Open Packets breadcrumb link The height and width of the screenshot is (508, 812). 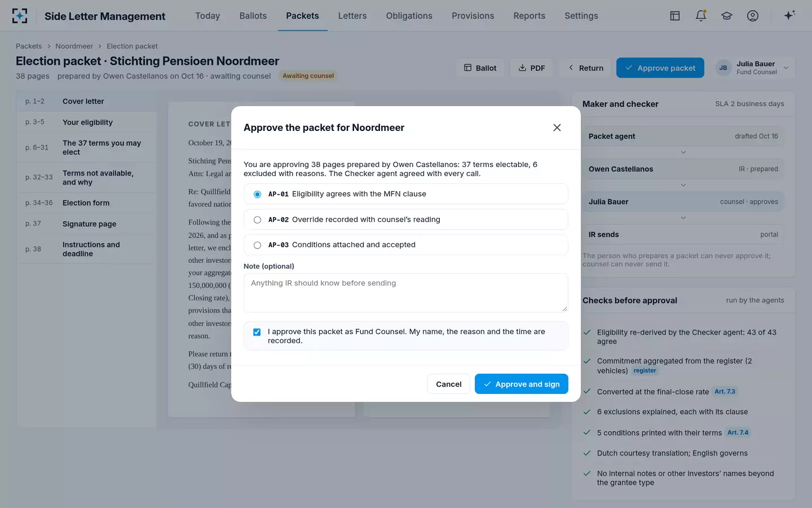29,46
